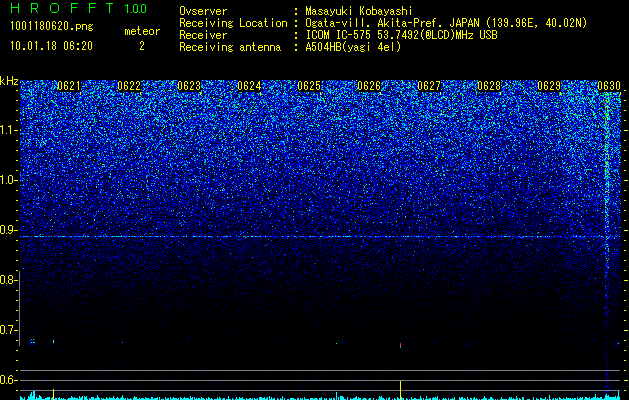Click the 1.0 kHz axis label

coord(8,180)
